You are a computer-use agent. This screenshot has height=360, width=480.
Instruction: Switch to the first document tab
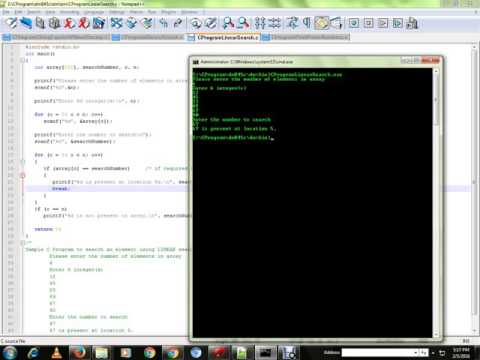click(56, 37)
